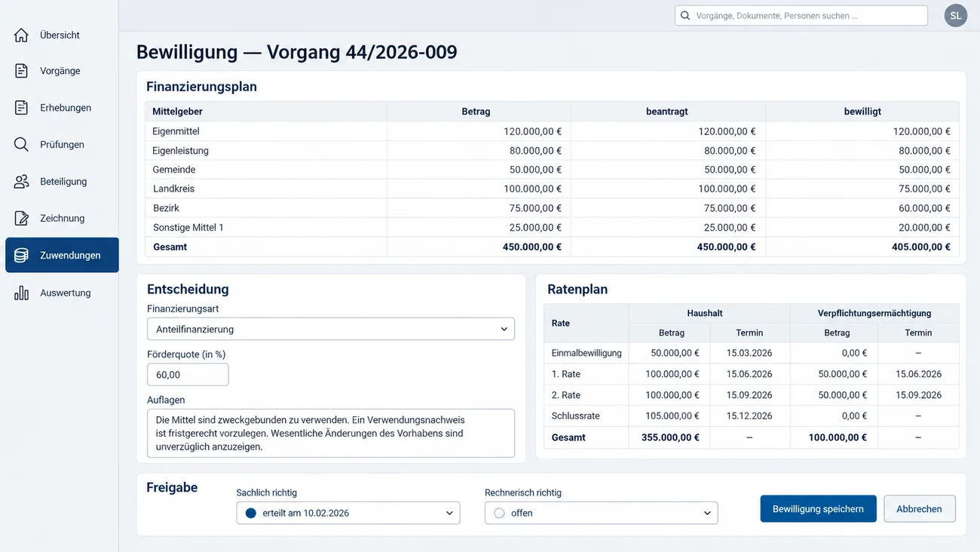Click Schlussrate Termin 15.12.2026
Screen dimensions: 980x552
coord(749,416)
